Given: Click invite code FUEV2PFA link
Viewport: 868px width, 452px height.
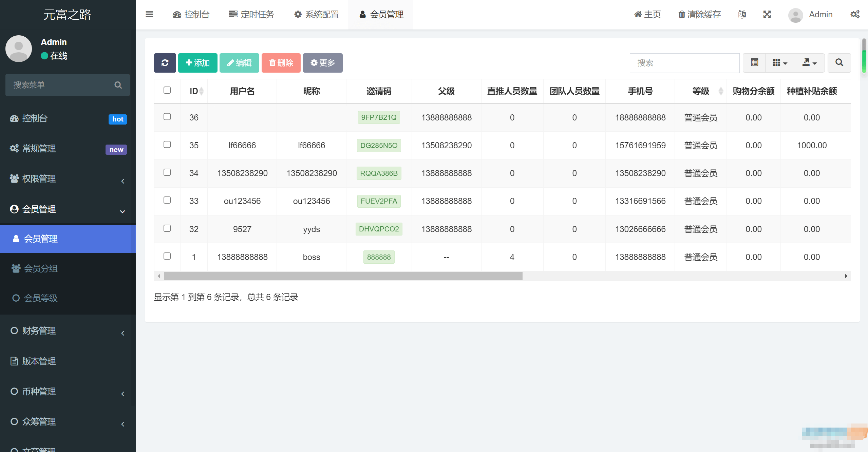Looking at the screenshot, I should (x=379, y=201).
